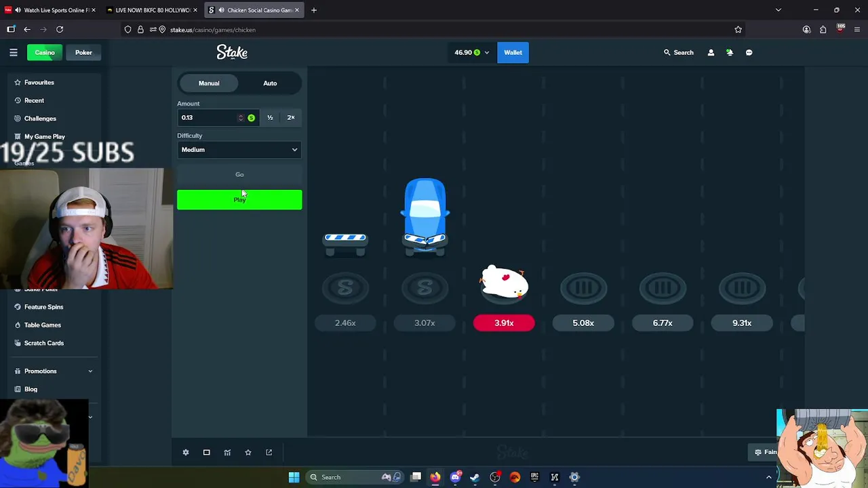Click the 2.46x multiplier tile
The width and height of the screenshot is (868, 488).
pos(345,323)
